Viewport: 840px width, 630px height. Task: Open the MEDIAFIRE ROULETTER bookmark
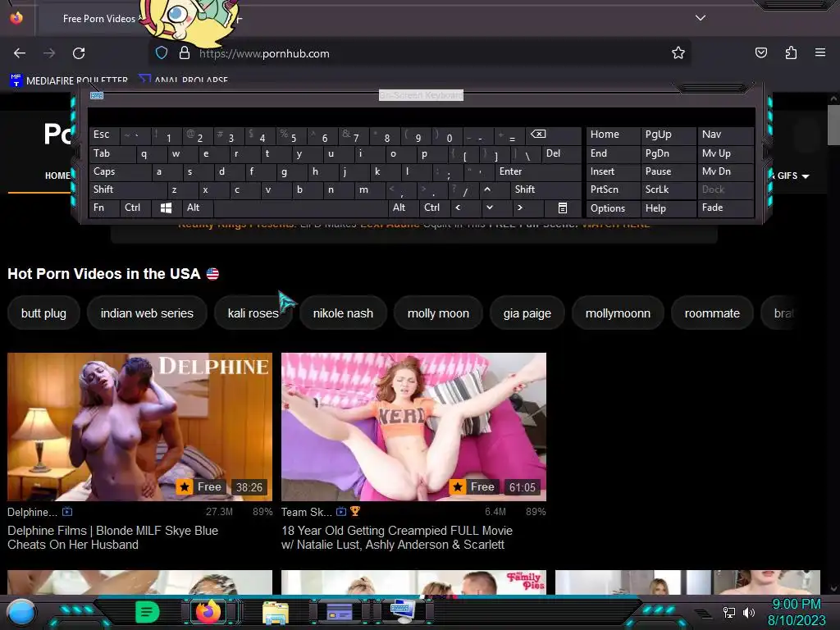point(69,80)
